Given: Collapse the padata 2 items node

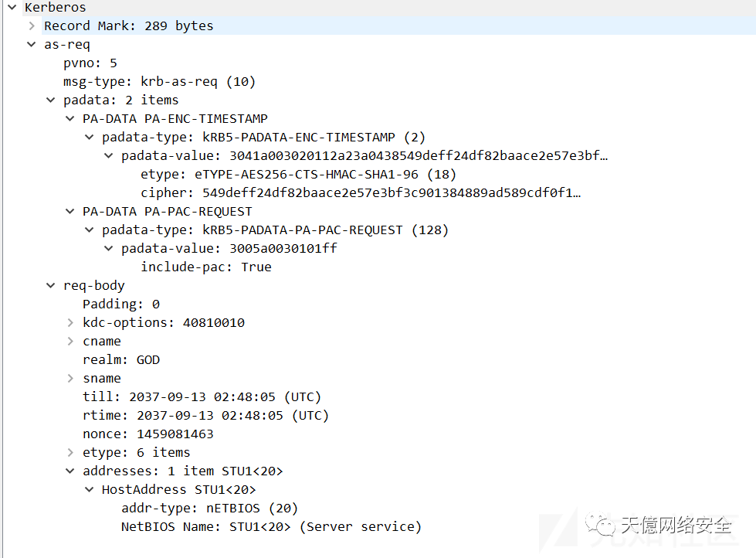Looking at the screenshot, I should (51, 100).
